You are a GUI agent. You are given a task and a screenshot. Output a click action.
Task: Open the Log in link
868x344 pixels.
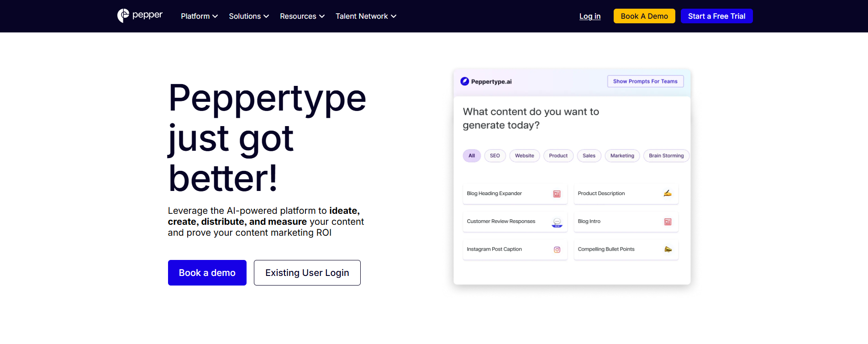pos(590,16)
